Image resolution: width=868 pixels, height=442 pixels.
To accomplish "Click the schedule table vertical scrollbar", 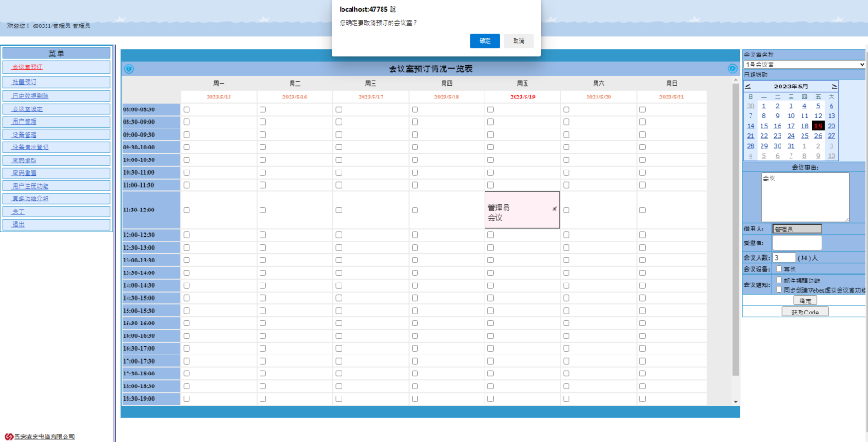I will pos(735,228).
